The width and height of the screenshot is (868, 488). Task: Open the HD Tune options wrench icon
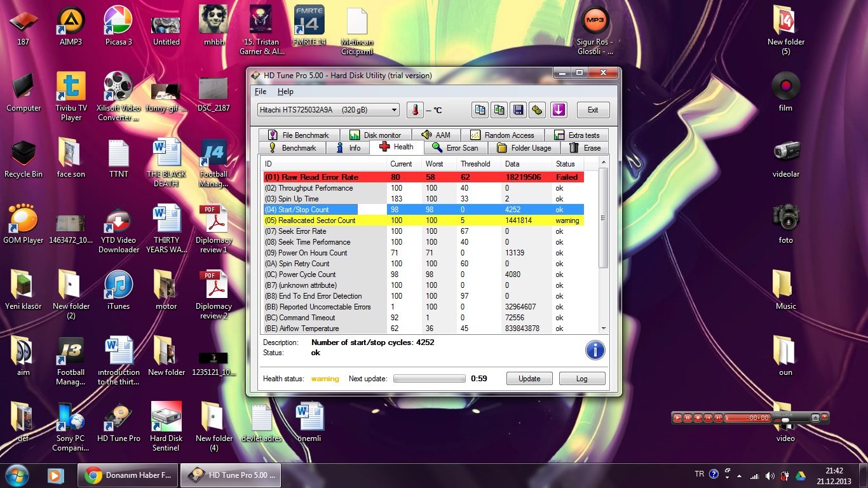pos(538,110)
